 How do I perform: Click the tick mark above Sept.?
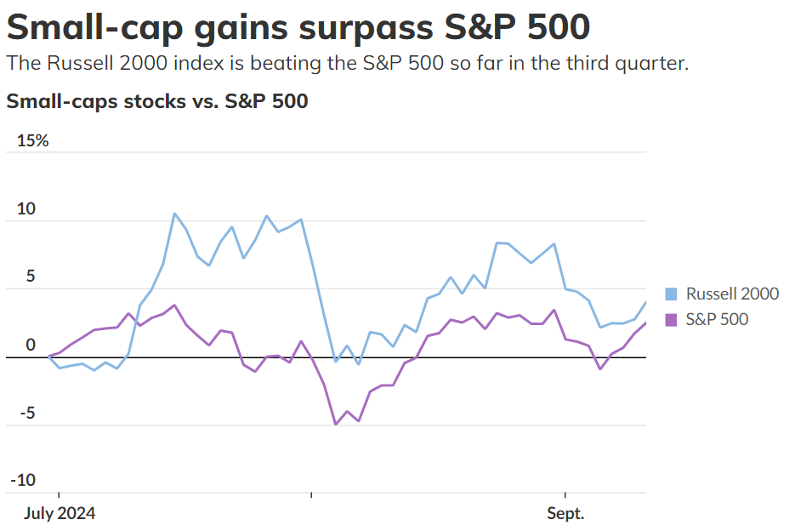click(x=565, y=495)
